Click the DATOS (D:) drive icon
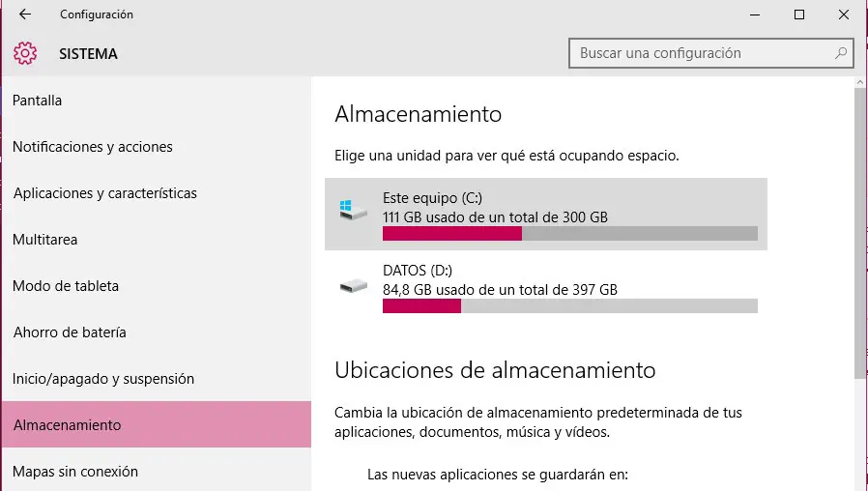The width and height of the screenshot is (868, 491). [353, 285]
